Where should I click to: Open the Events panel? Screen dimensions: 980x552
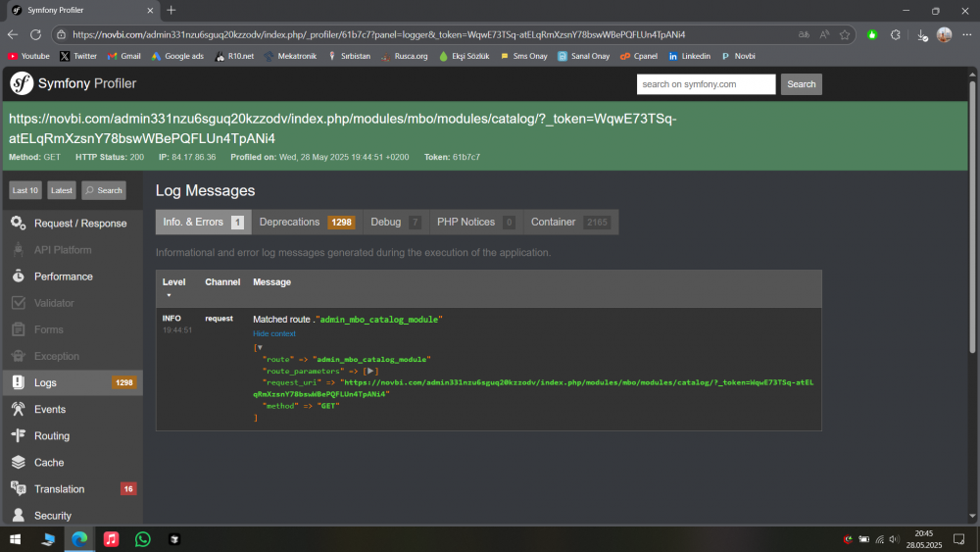tap(73, 410)
